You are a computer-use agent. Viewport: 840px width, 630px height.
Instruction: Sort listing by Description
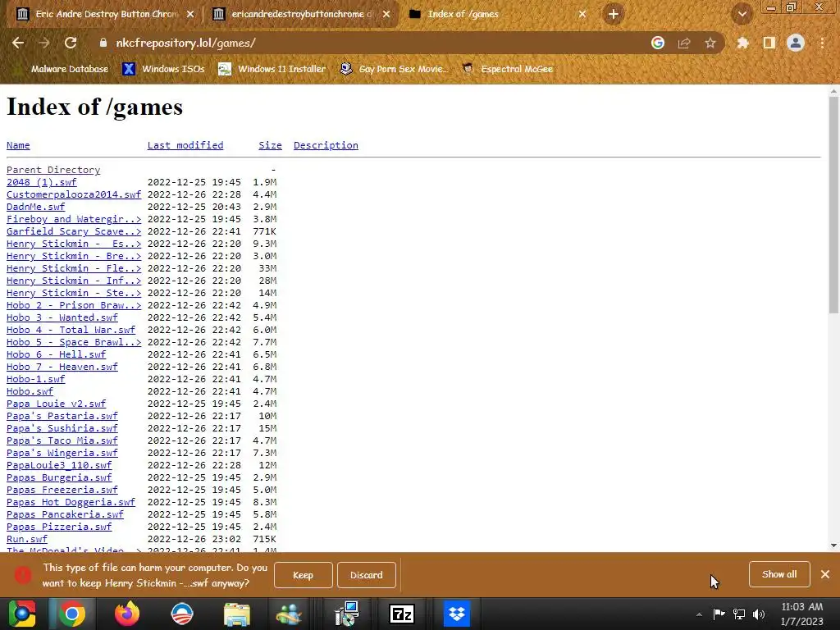coord(326,145)
